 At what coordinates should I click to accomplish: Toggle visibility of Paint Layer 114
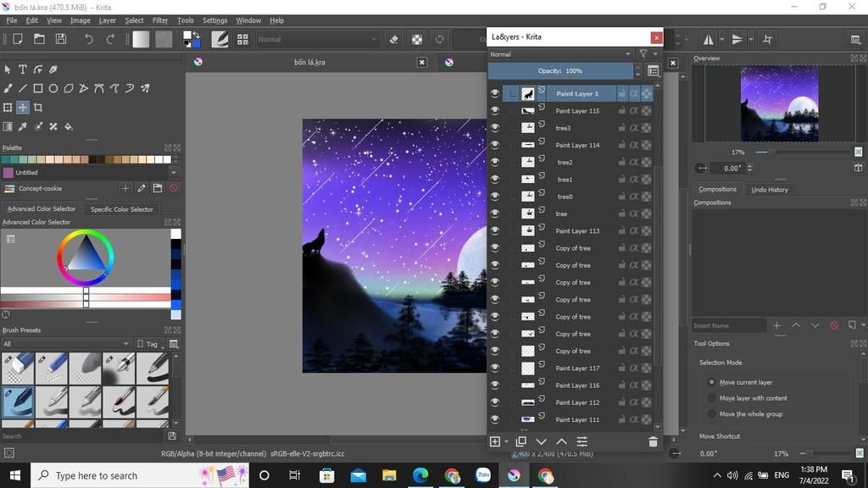pyautogui.click(x=495, y=145)
